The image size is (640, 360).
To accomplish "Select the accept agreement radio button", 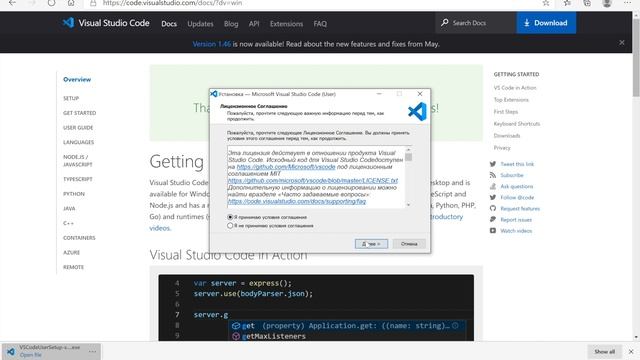I will point(230,217).
